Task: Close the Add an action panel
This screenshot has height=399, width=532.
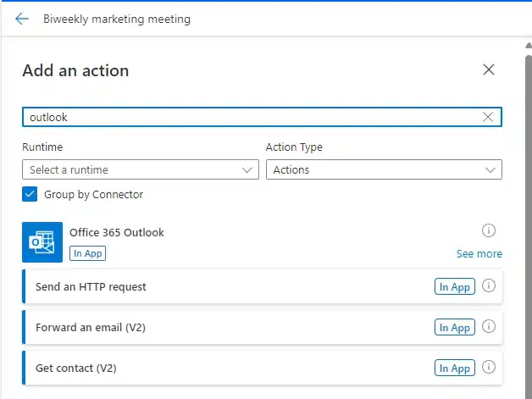Action: coord(489,70)
